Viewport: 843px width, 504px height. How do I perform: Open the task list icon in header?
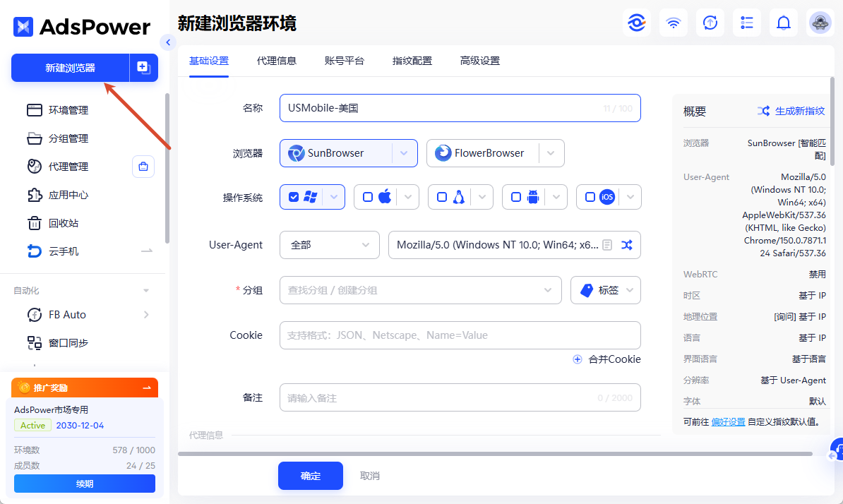(x=747, y=23)
